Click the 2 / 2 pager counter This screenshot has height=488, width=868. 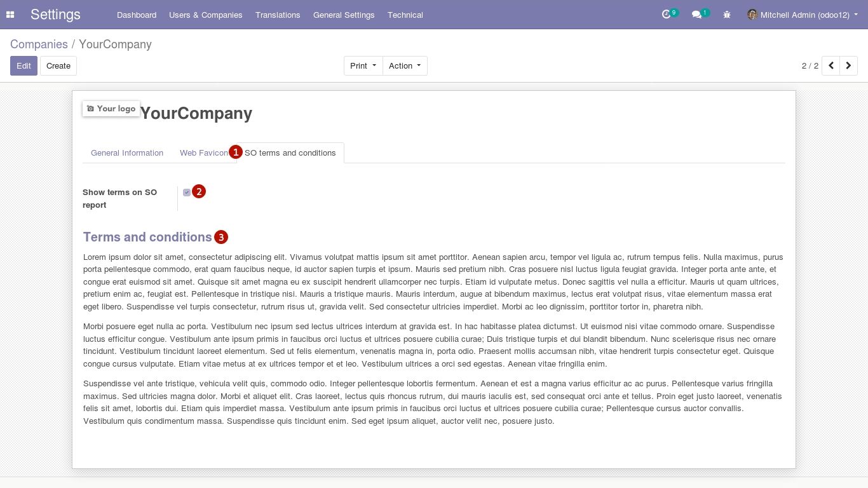click(810, 65)
